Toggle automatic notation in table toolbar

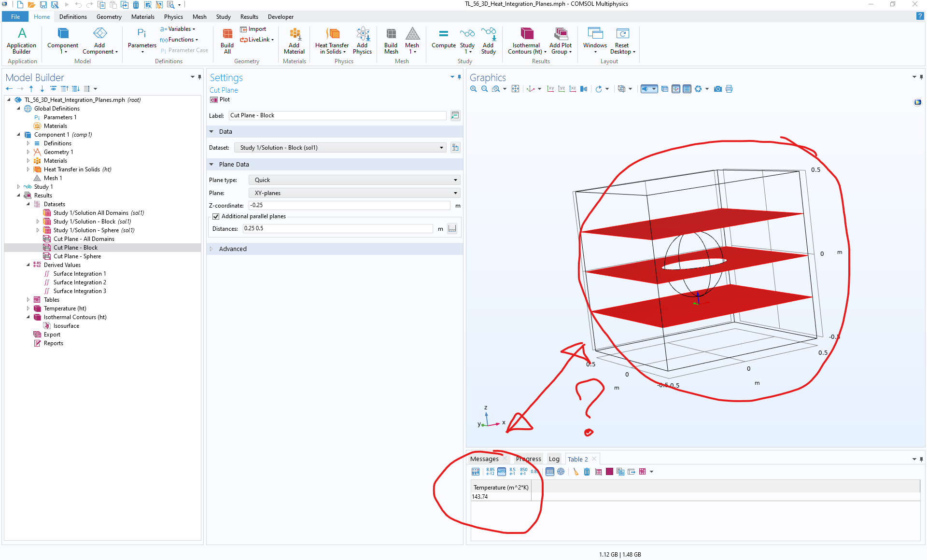pos(502,472)
